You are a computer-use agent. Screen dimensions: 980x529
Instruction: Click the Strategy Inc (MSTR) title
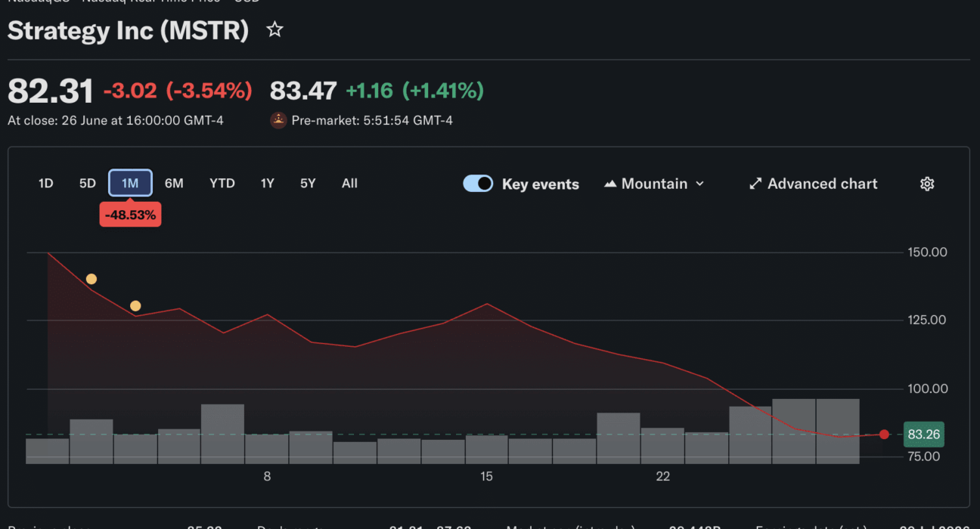[x=129, y=31]
